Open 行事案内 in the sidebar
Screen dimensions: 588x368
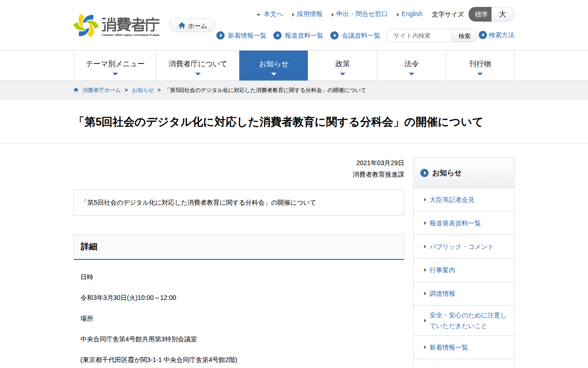(442, 270)
